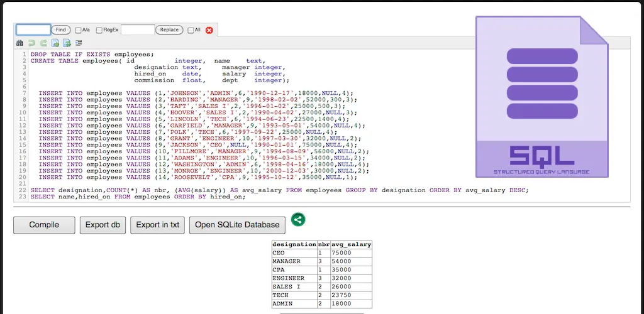The width and height of the screenshot is (644, 314).
Task: Click the indented lines icon in the editor toolbar
Action: coord(79,43)
